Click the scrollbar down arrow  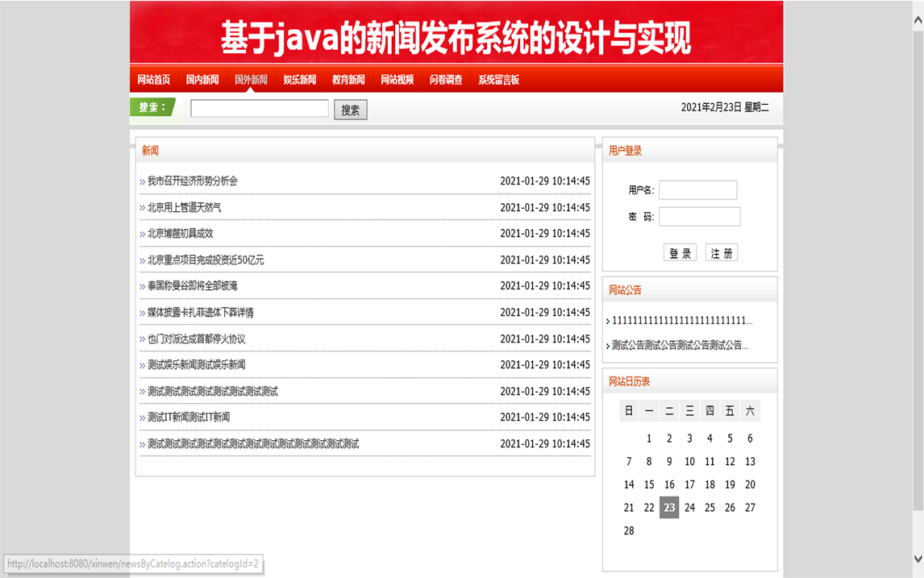click(918, 559)
